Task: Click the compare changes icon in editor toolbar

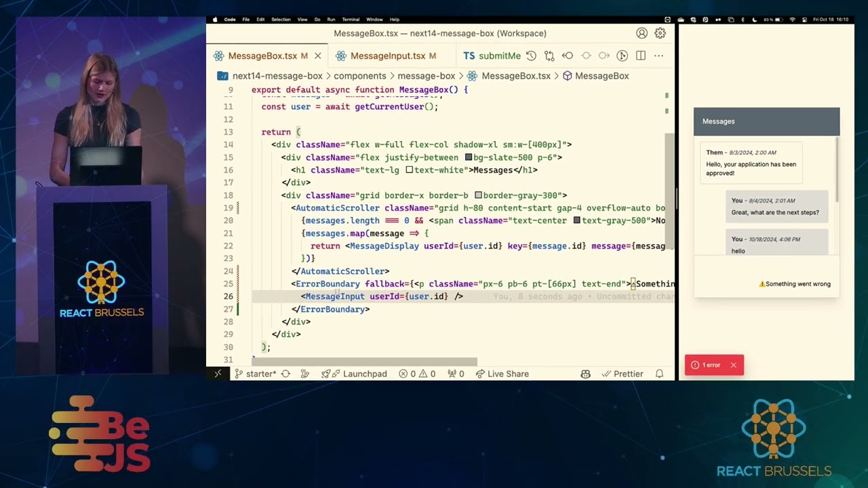Action: pyautogui.click(x=549, y=56)
